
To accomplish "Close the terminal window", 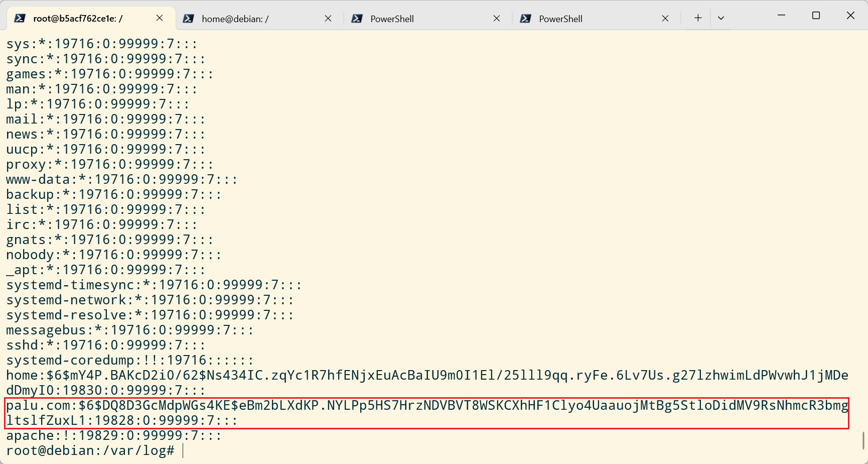I will coord(850,16).
